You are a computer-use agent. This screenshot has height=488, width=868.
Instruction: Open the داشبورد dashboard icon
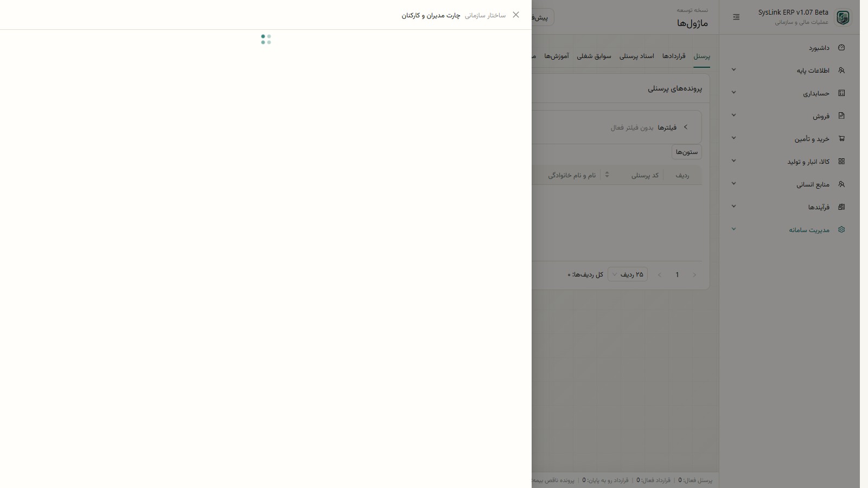841,48
